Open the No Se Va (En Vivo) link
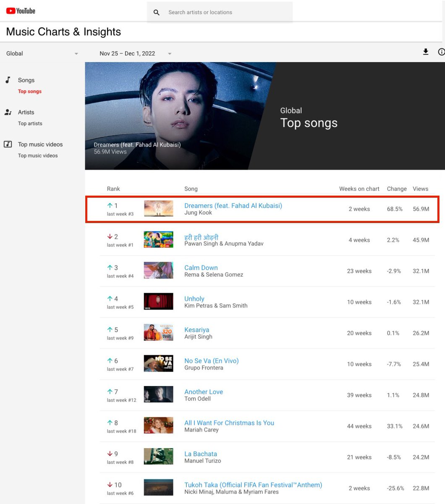445x504 pixels. click(x=212, y=361)
